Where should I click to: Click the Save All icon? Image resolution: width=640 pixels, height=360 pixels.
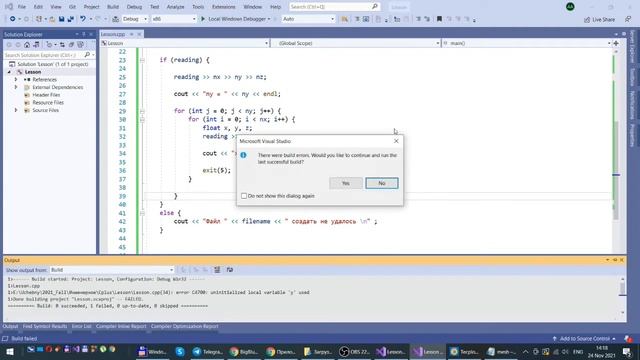pyautogui.click(x=71, y=19)
